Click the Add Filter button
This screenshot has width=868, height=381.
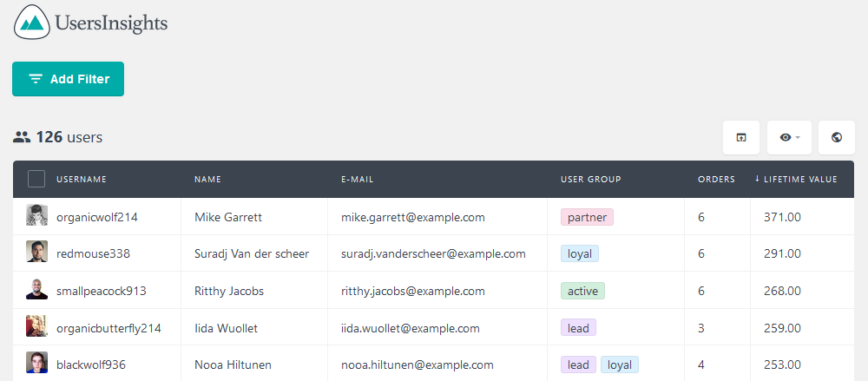(68, 79)
